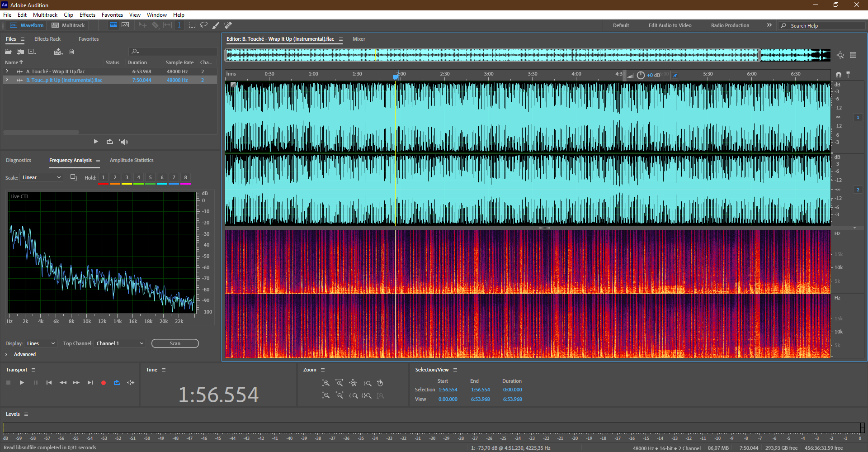Viewport: 868px width, 452px height.
Task: Click the Files panel search field
Action: [173, 52]
